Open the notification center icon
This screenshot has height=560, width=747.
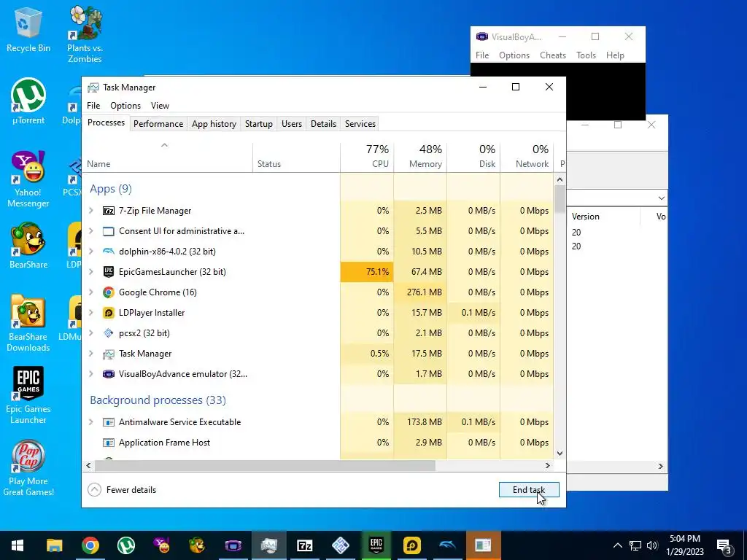[724, 545]
